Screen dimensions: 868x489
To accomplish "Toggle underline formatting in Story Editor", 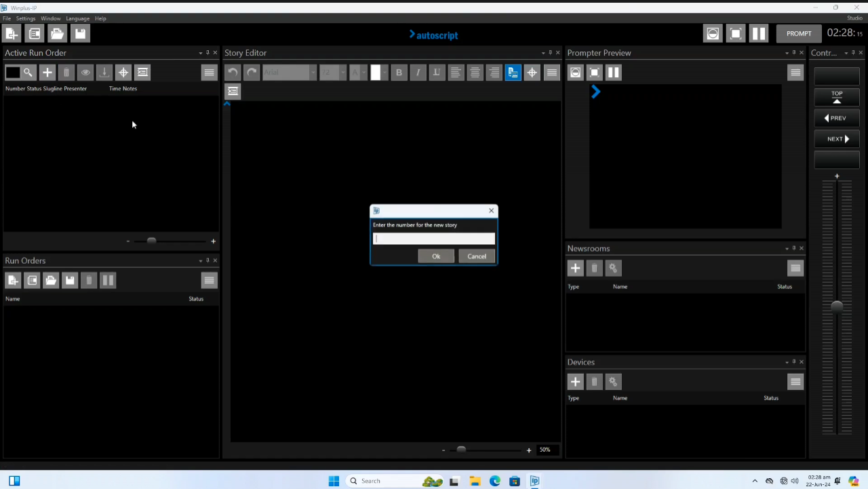I will 437,73.
